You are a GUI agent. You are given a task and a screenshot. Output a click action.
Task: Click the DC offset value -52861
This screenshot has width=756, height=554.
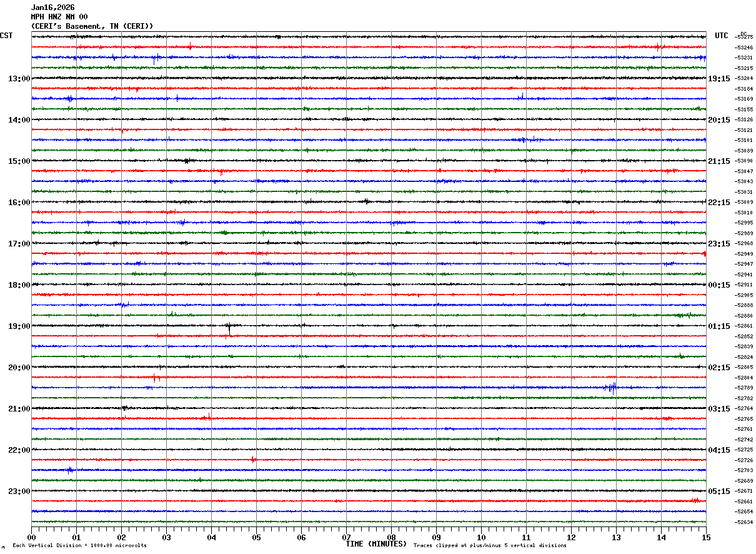[744, 326]
